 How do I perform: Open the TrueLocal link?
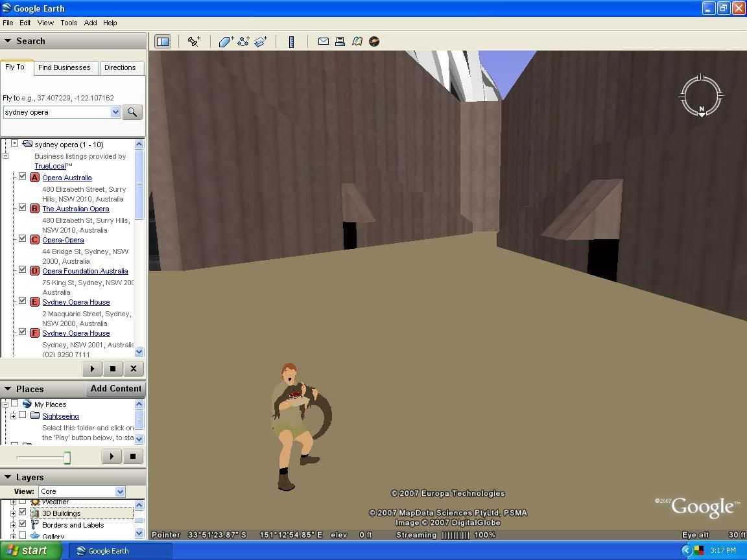(x=50, y=166)
